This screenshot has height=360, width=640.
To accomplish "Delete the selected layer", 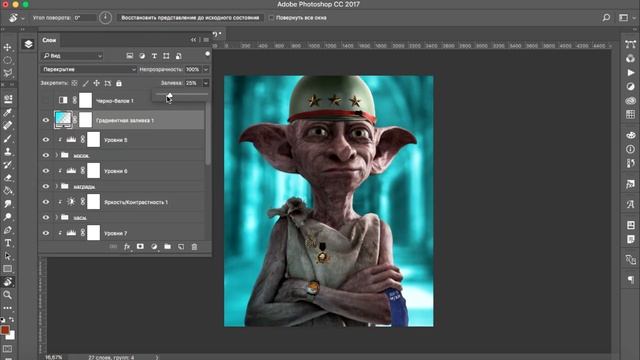I will click(x=194, y=247).
